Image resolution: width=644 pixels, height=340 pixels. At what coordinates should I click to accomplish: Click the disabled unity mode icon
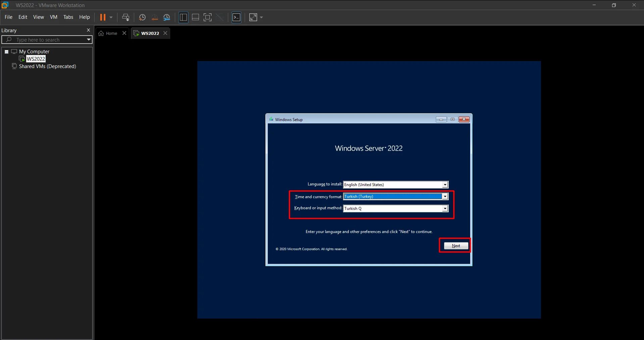(x=220, y=17)
